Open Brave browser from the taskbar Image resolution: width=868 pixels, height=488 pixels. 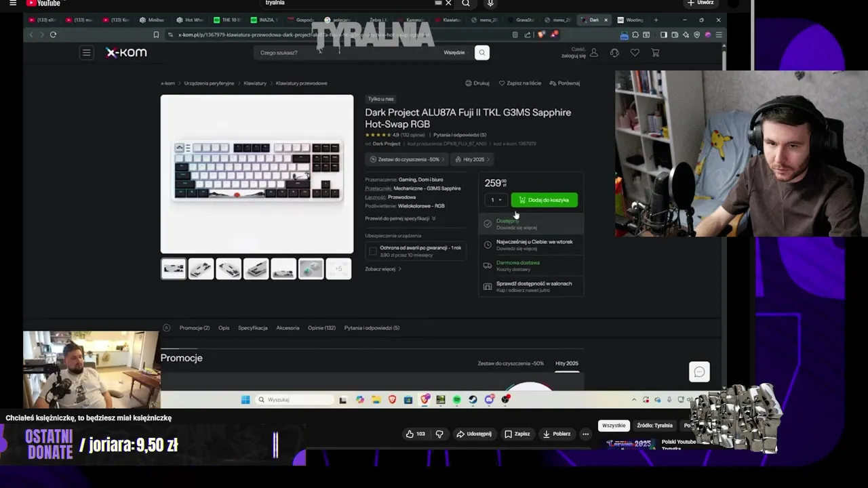[392, 400]
